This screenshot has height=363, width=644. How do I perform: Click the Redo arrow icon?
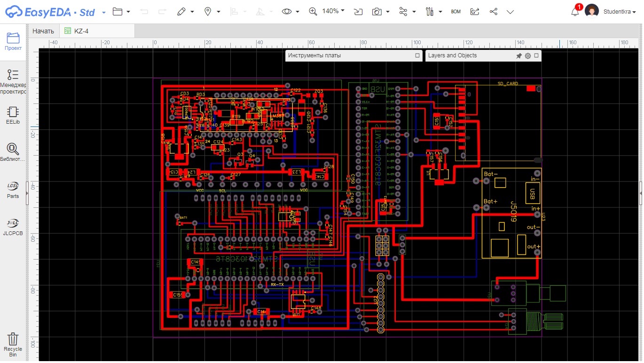click(162, 11)
